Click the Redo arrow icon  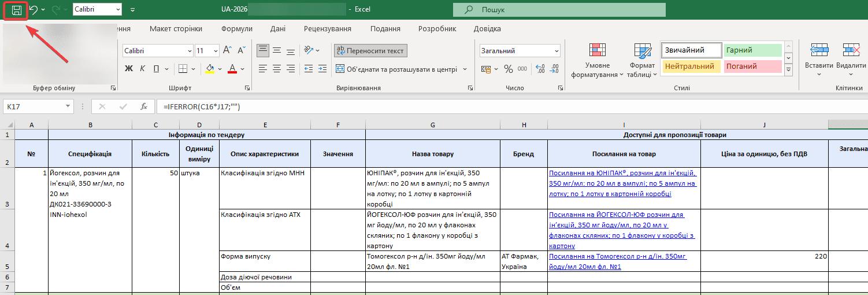pos(57,10)
